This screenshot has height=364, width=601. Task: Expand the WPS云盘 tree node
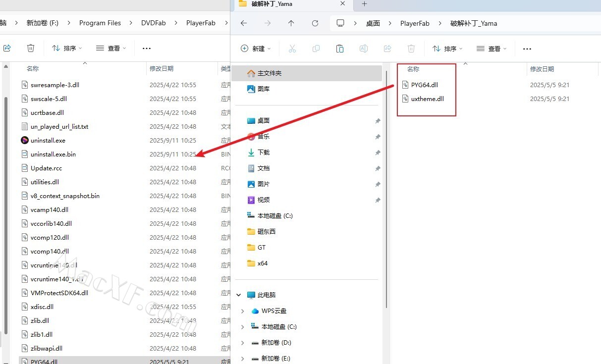(x=242, y=311)
